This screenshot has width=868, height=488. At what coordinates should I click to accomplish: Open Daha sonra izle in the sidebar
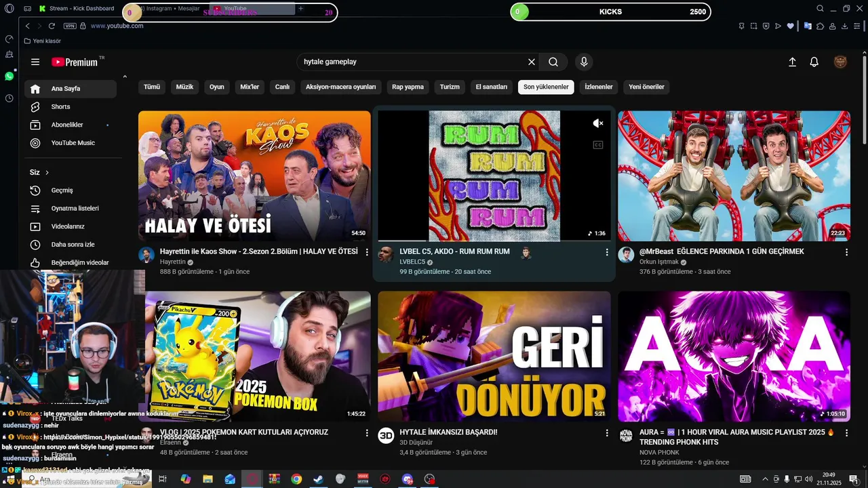click(x=71, y=245)
